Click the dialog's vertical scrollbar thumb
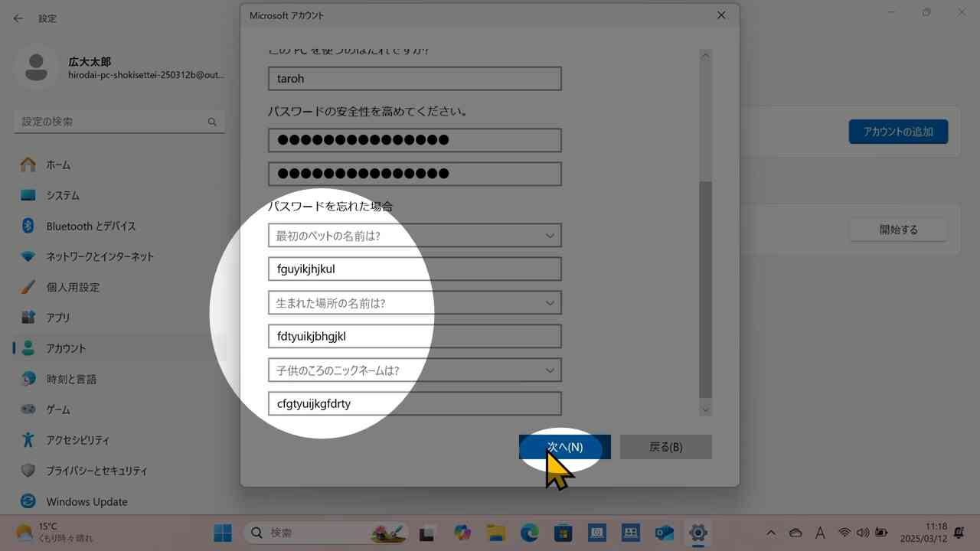The height and width of the screenshot is (551, 980). [x=705, y=289]
